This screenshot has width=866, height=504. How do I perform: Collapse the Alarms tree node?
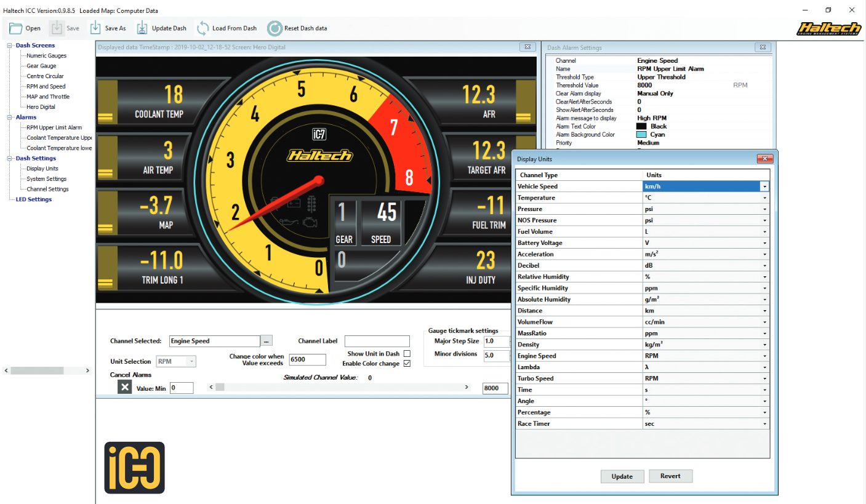point(10,117)
